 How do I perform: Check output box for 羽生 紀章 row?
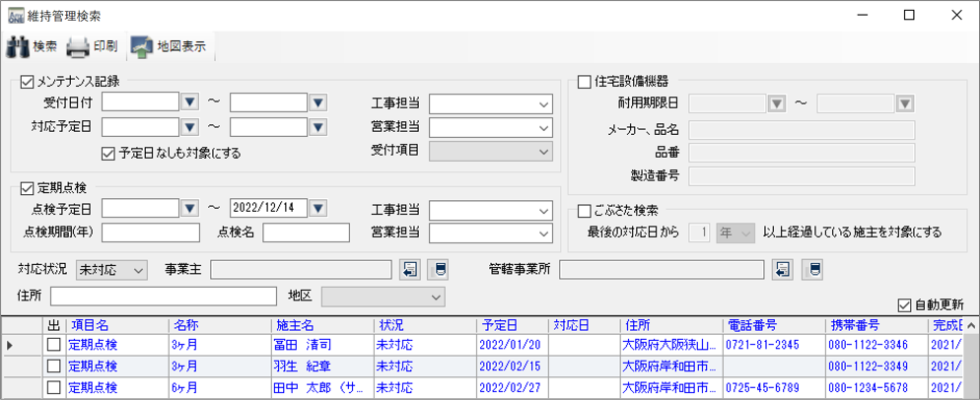(55, 366)
